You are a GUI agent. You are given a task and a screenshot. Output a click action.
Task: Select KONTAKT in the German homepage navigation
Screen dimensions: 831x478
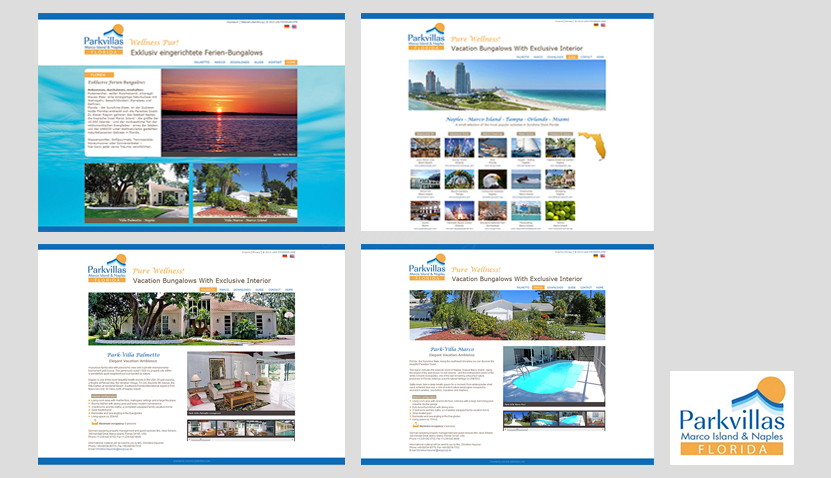273,62
